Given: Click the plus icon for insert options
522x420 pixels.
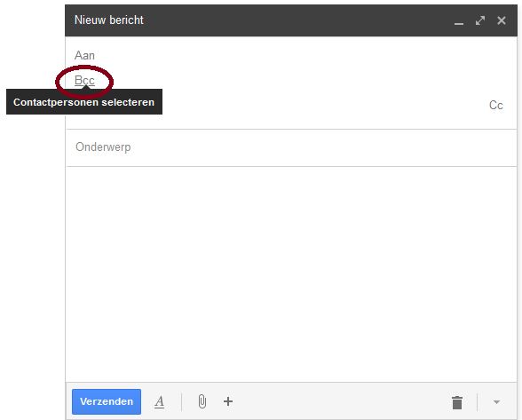Looking at the screenshot, I should [228, 401].
